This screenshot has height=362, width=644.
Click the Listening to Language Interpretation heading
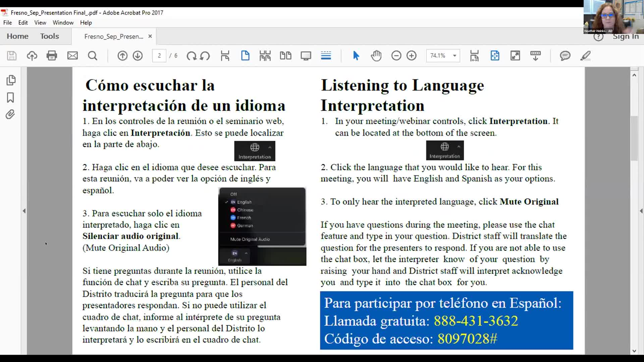[402, 95]
